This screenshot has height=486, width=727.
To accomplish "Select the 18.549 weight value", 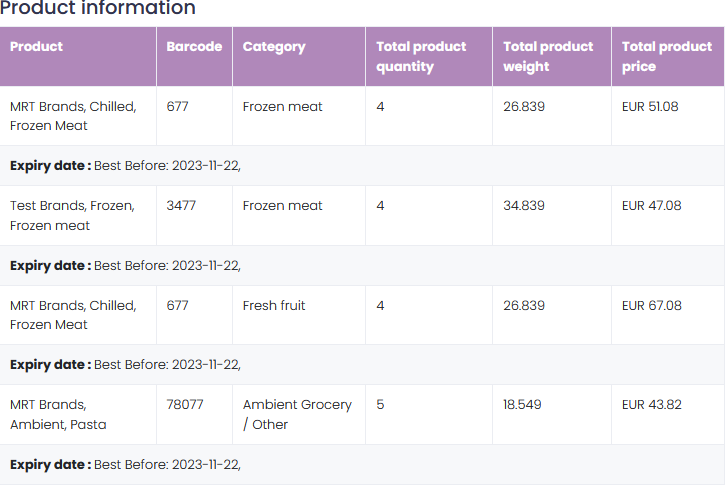I will pos(522,405).
